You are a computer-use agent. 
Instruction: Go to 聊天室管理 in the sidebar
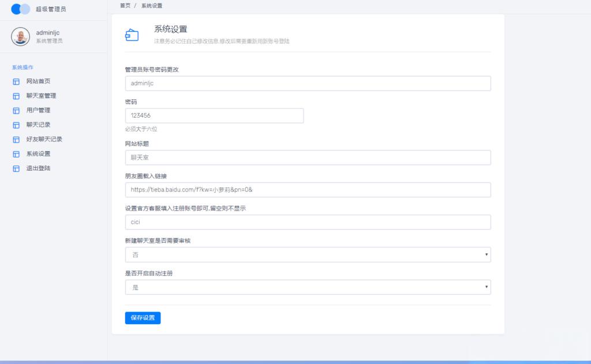point(41,96)
